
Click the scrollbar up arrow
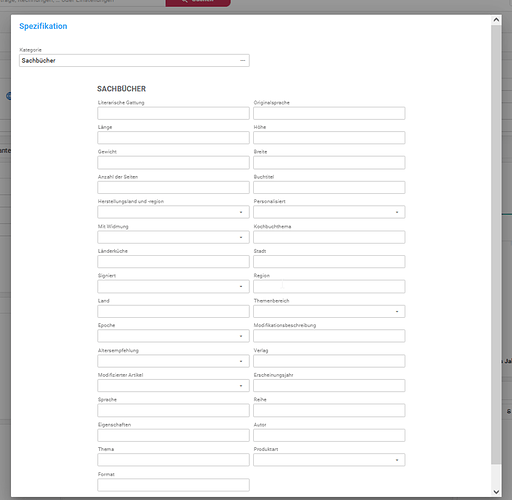pyautogui.click(x=496, y=20)
